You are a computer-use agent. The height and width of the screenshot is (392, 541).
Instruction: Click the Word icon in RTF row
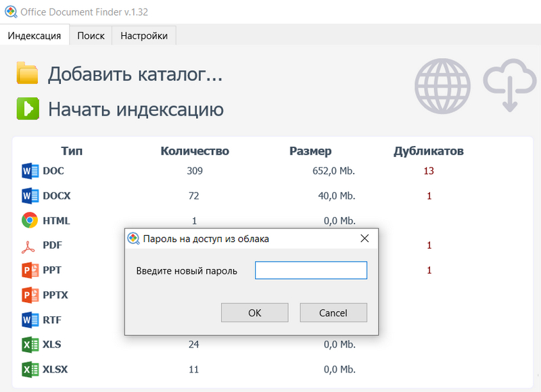tap(30, 320)
